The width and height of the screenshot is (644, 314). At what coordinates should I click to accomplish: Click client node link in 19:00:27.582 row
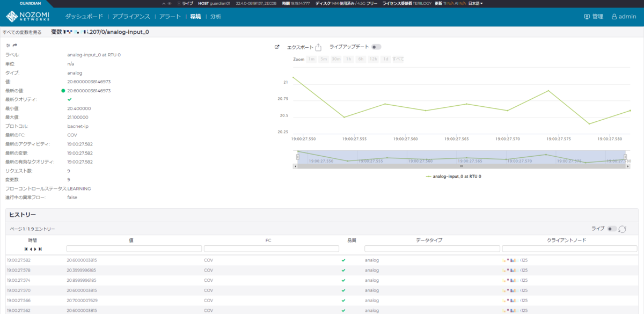(x=515, y=260)
